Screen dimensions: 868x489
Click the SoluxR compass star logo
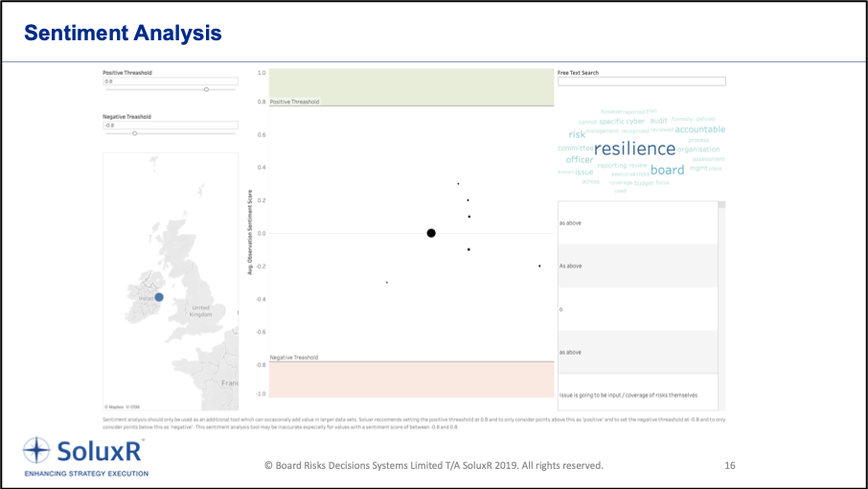(36, 450)
